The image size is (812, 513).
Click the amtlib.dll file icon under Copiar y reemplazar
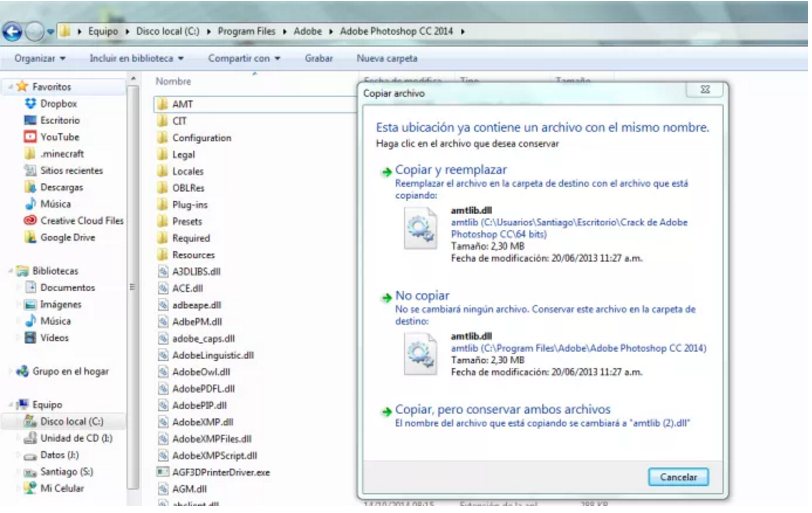coord(420,228)
